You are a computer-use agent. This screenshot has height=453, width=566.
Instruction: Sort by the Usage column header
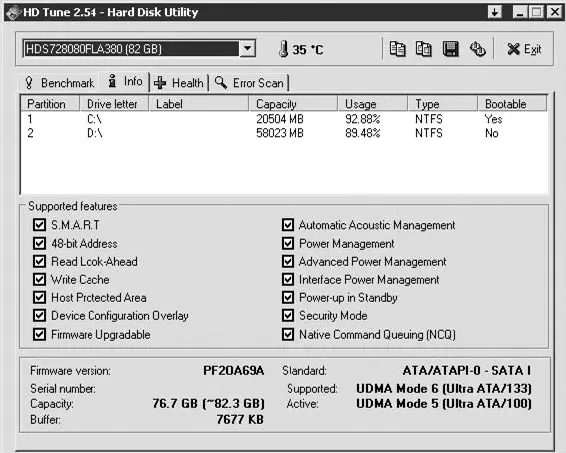[x=373, y=104]
